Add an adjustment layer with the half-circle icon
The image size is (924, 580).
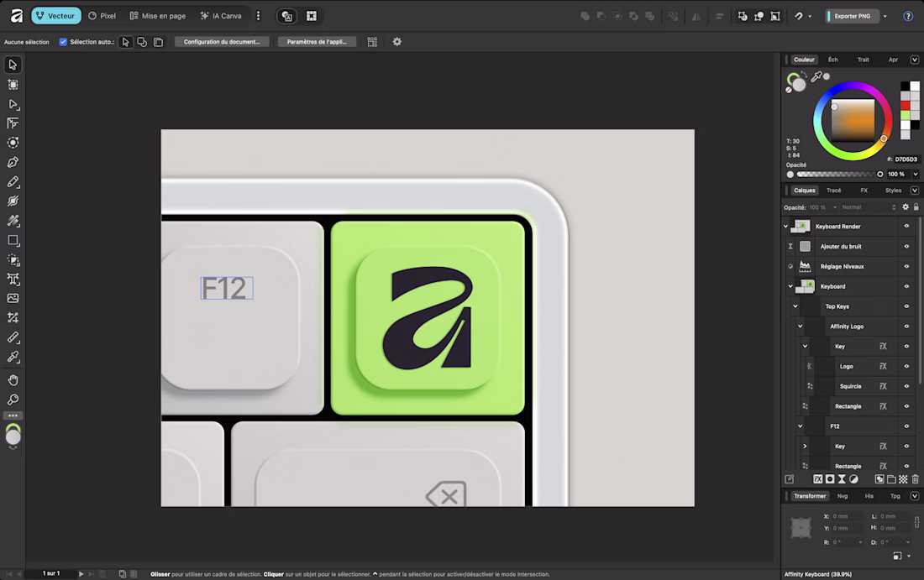coord(853,479)
